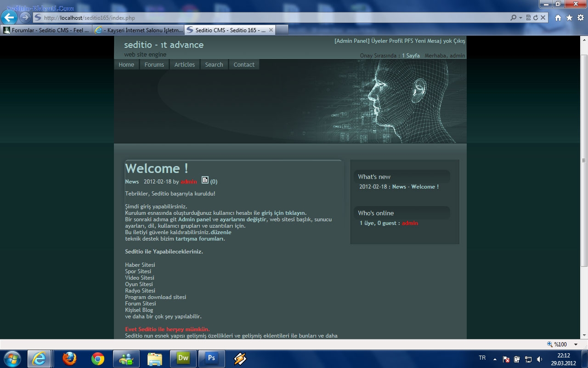Mute via the volume speaker tray icon

[x=540, y=359]
